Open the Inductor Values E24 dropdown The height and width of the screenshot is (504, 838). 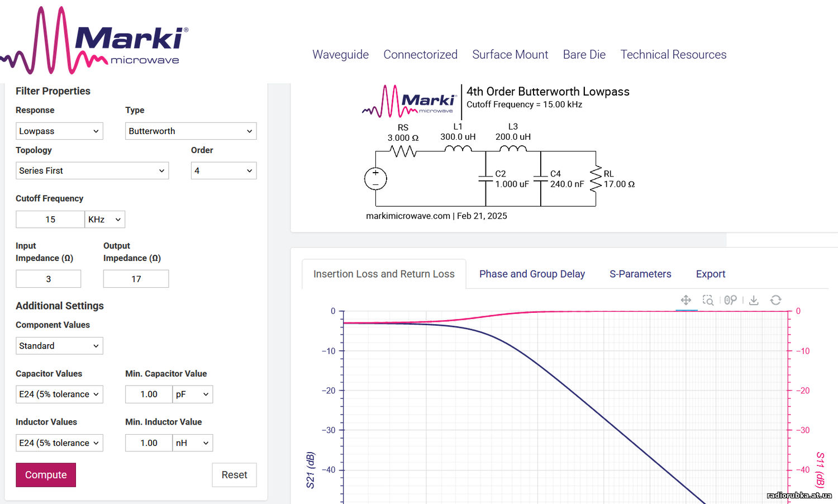(59, 443)
